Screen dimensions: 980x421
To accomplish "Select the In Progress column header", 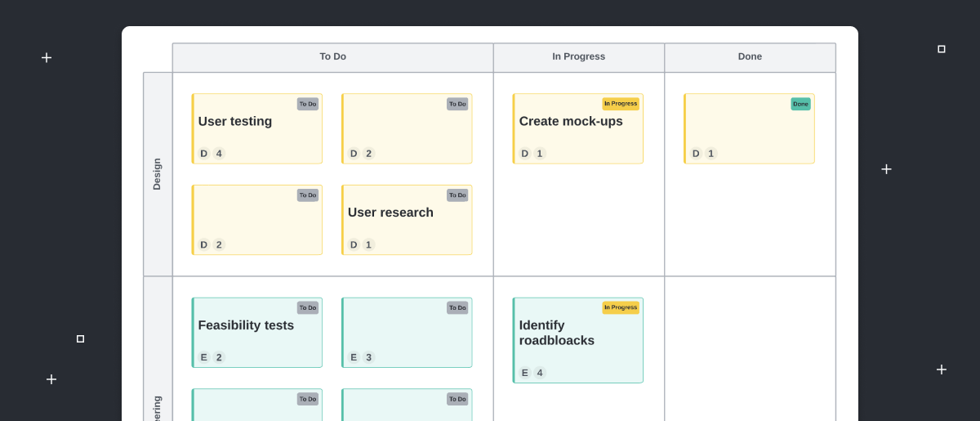I will 578,57.
